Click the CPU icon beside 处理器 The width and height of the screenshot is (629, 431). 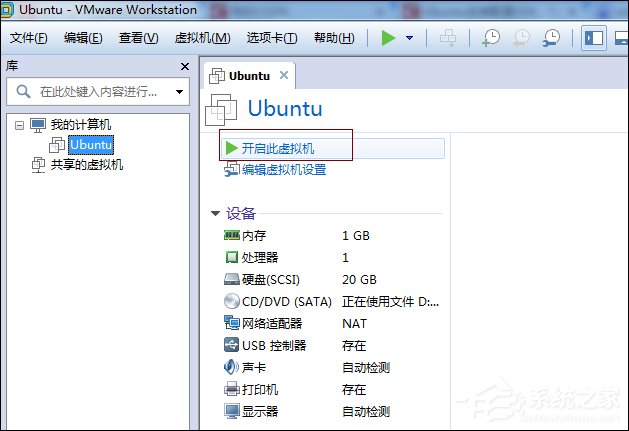pos(231,257)
